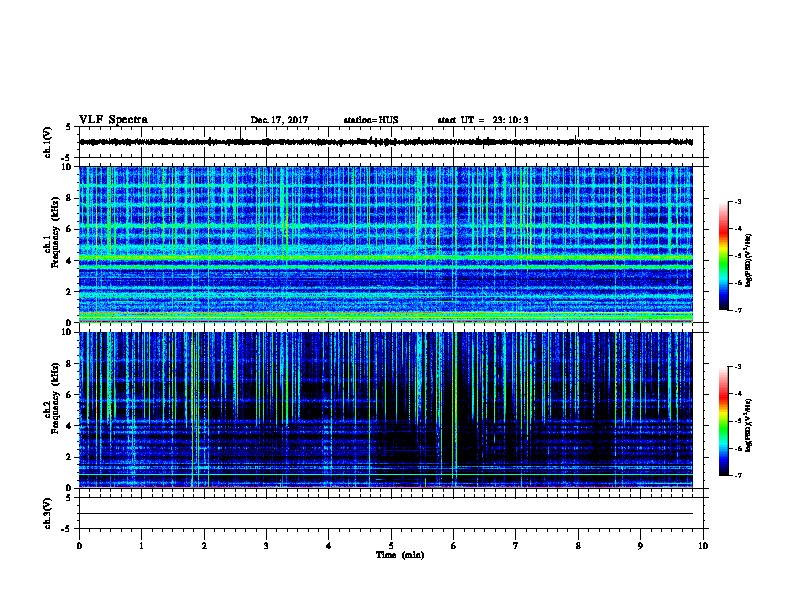Click time axis tick label '8'

578,546
